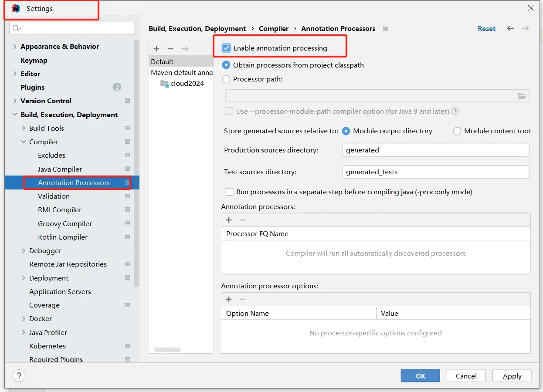Image resolution: width=543 pixels, height=392 pixels.
Task: Open the folder browse icon for Processor path
Action: 521,96
